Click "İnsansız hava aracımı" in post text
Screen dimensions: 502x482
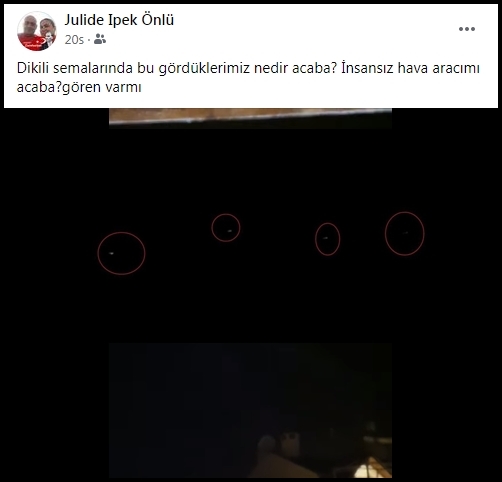point(410,68)
